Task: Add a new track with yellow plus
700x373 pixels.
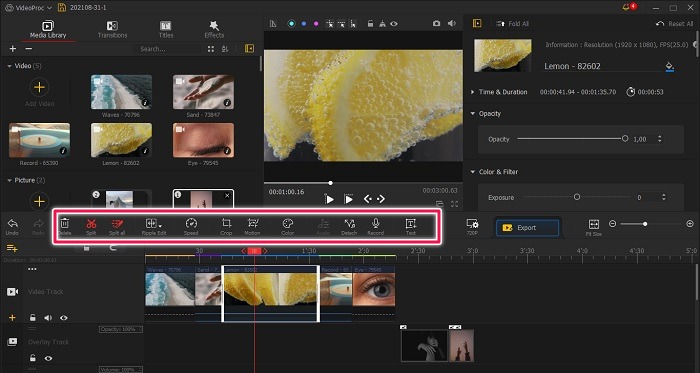Action: [12, 318]
